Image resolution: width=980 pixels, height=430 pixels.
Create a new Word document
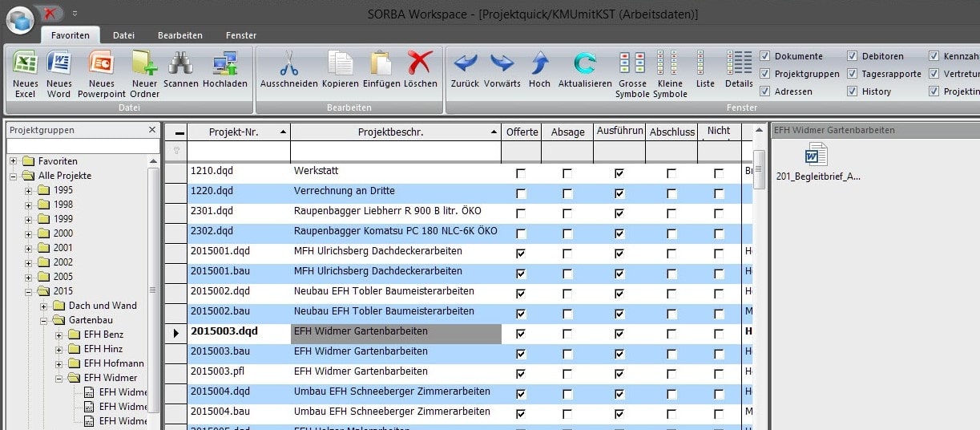[59, 74]
